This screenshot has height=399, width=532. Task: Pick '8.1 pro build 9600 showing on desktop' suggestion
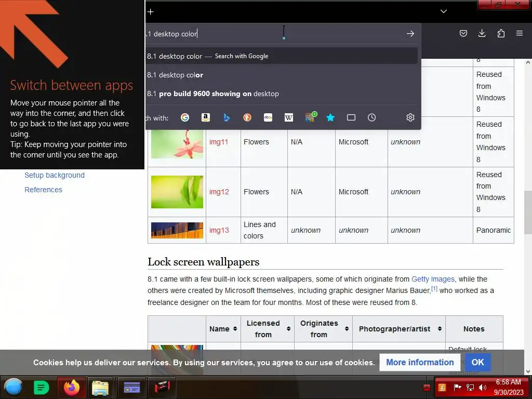point(282,94)
